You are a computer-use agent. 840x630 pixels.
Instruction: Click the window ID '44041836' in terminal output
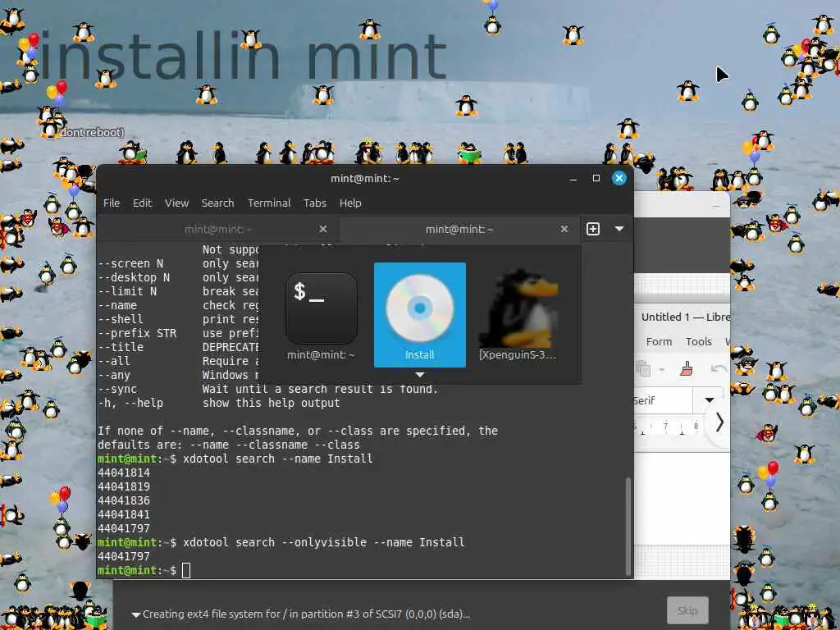pyautogui.click(x=124, y=500)
